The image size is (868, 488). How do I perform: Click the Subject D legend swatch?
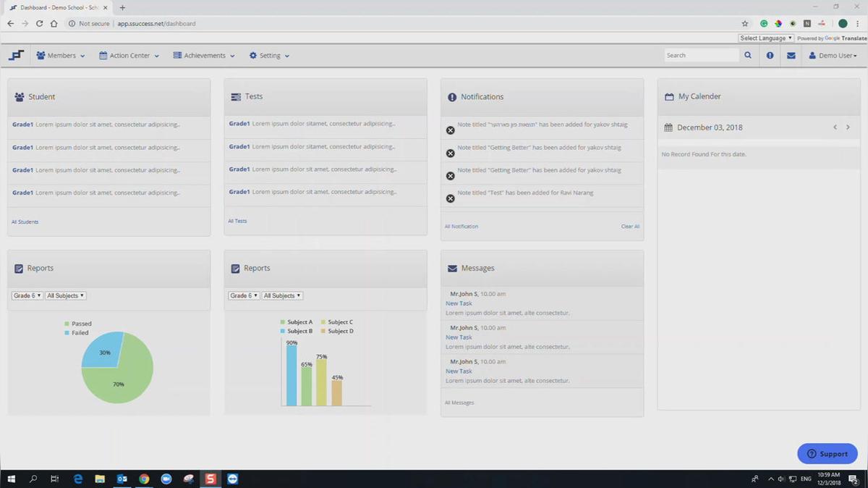click(x=323, y=332)
